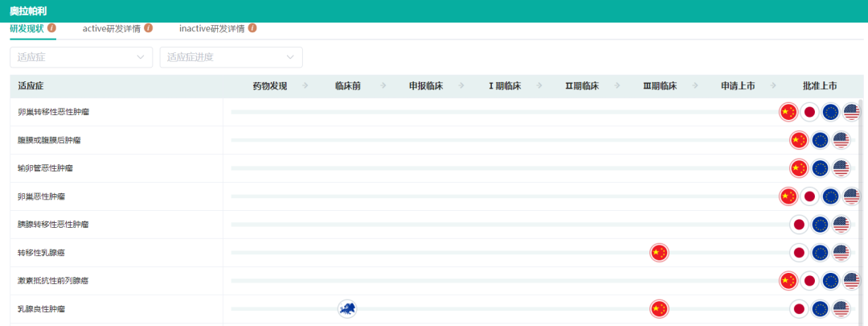Click China flag in 卵巢转移性恶性肿瘤 row
Viewport: 868px width, 326px height.
(x=788, y=112)
